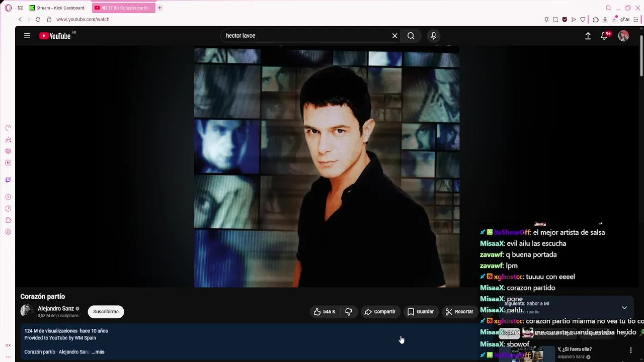This screenshot has height=362, width=644.
Task: Open settings gear in sidebar
Action: (8, 232)
